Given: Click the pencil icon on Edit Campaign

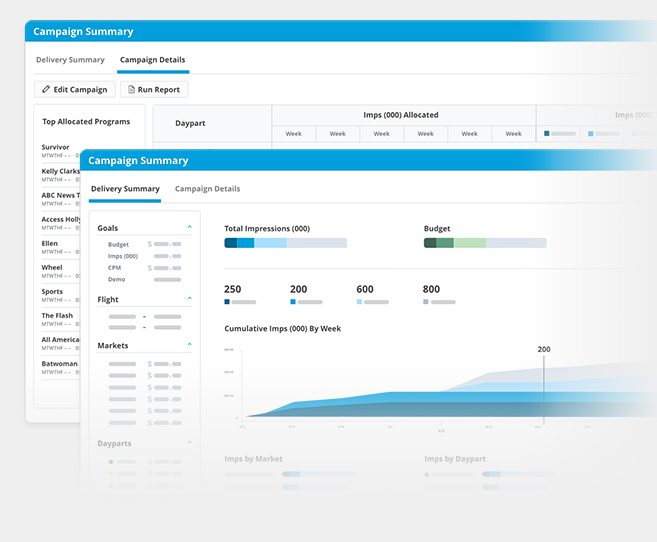Looking at the screenshot, I should pyautogui.click(x=46, y=89).
